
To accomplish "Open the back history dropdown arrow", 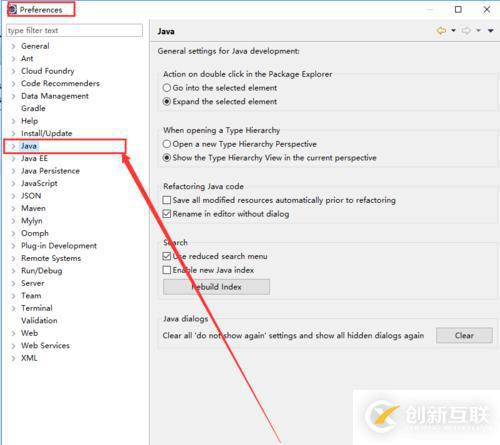I will (x=453, y=31).
